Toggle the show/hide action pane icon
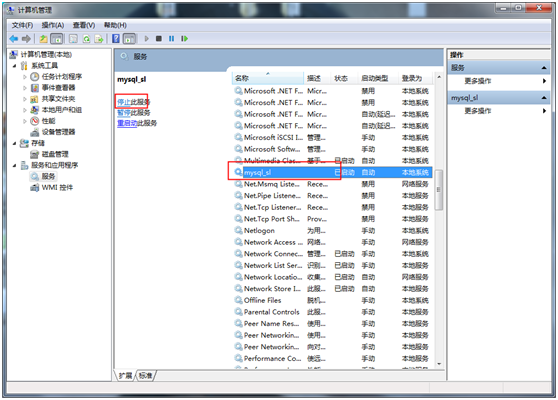558x400 pixels. pyautogui.click(x=129, y=39)
